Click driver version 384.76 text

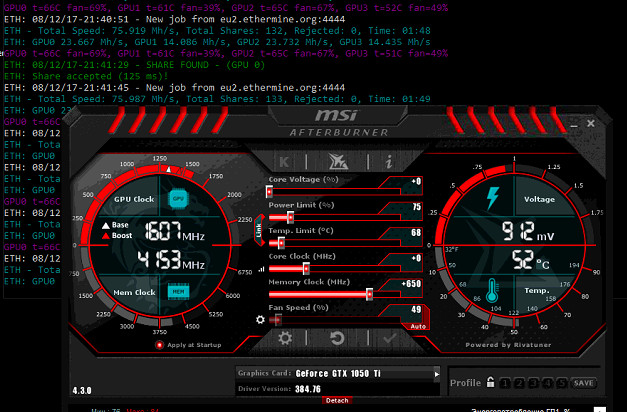(308, 389)
